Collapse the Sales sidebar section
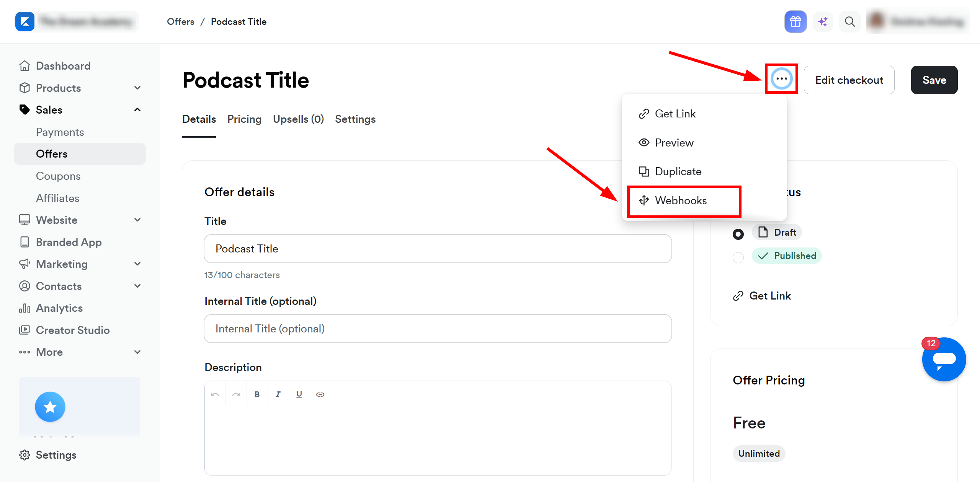This screenshot has width=980, height=482. point(137,110)
